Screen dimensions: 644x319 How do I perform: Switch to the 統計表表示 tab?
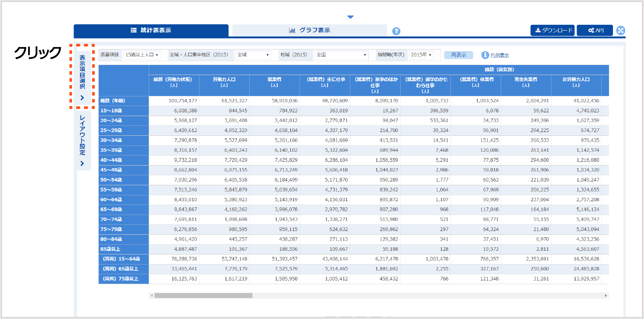point(151,30)
